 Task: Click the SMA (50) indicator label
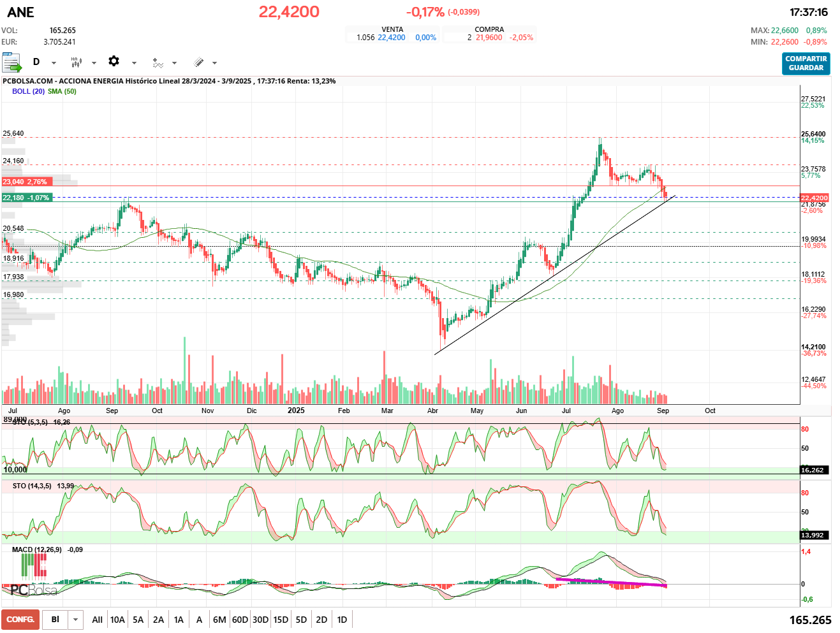point(62,91)
